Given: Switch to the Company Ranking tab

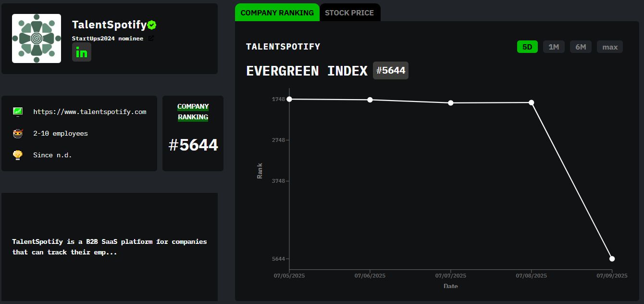Looking at the screenshot, I should point(277,13).
